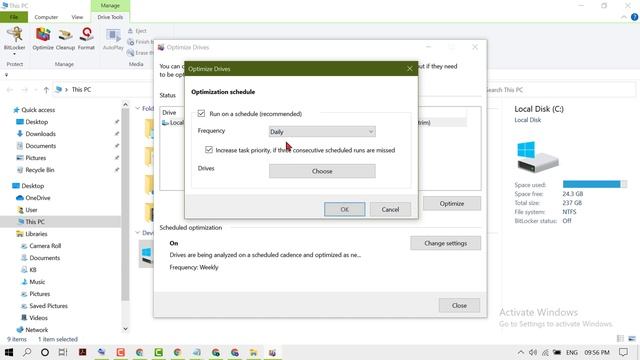Select Downloads in navigation pane
The height and width of the screenshot is (360, 640).
[x=40, y=133]
